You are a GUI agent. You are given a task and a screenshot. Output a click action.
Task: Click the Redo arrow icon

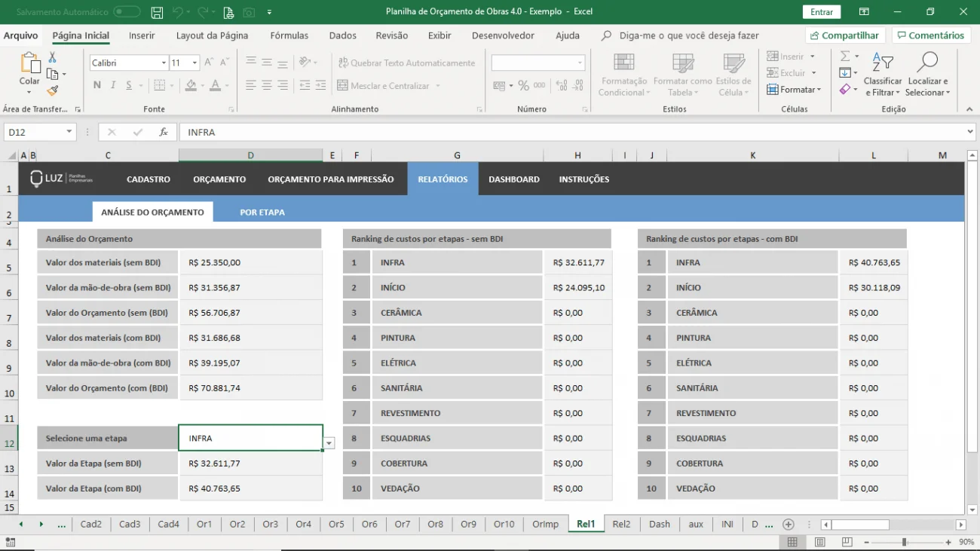click(204, 12)
